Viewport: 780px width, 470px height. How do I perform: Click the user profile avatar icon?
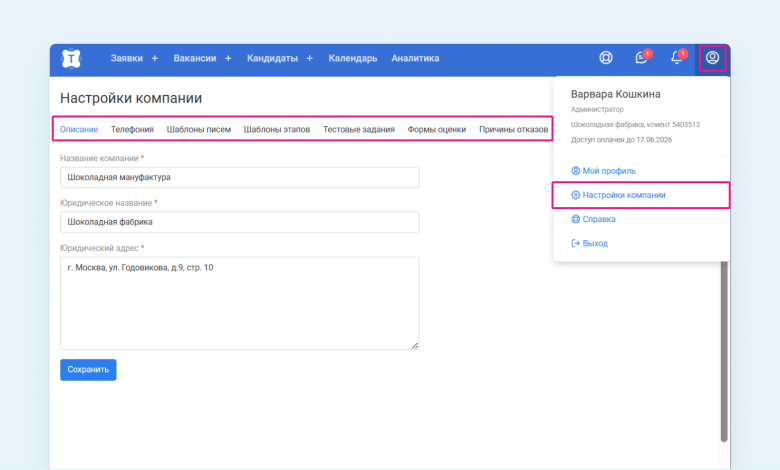tap(712, 58)
